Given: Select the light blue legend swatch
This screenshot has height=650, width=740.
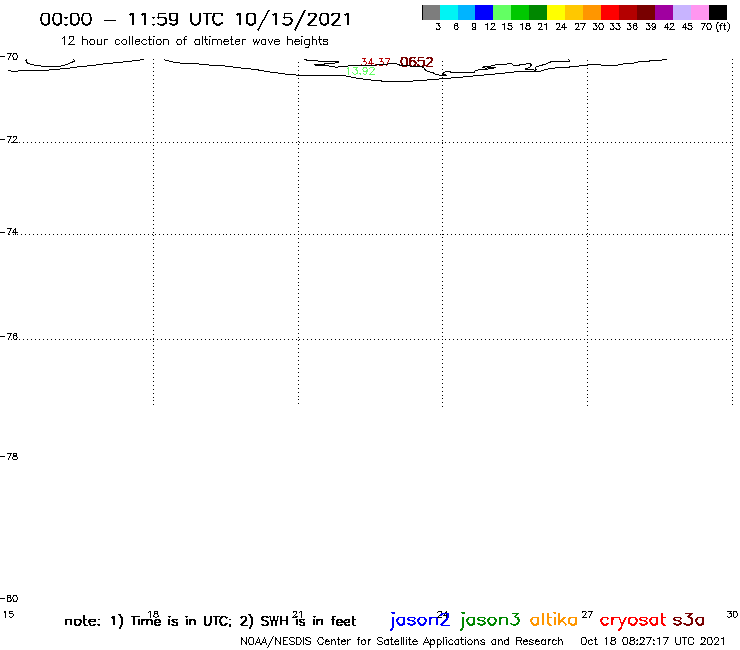Looking at the screenshot, I should point(467,12).
